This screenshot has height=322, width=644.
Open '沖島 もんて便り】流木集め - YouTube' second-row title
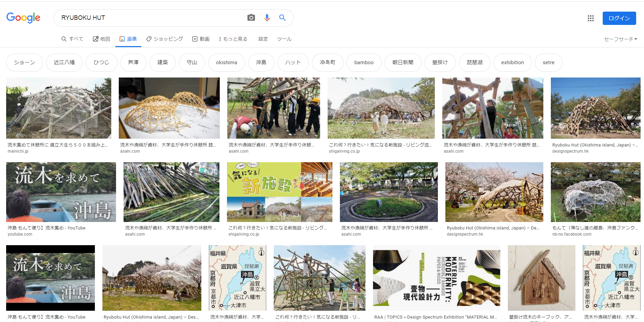point(46,228)
